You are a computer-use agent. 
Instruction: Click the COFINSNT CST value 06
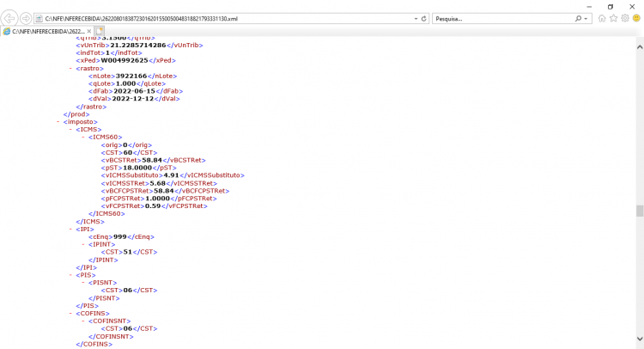pos(128,328)
